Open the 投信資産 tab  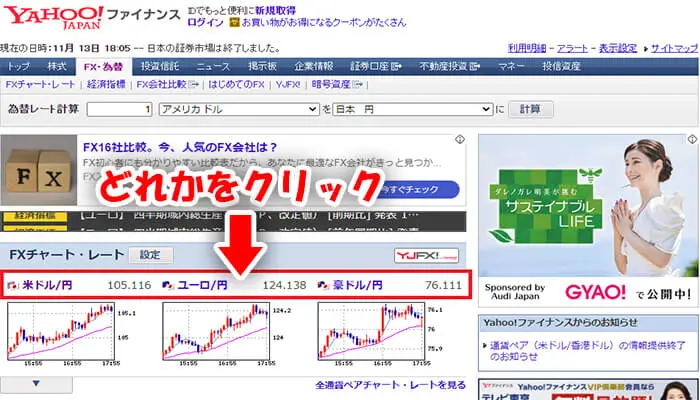561,67
